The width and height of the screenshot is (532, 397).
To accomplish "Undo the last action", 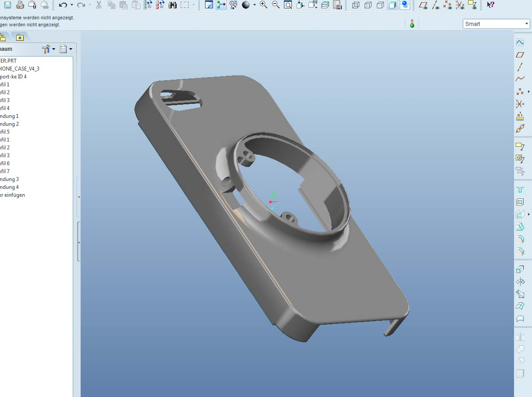I will (63, 5).
